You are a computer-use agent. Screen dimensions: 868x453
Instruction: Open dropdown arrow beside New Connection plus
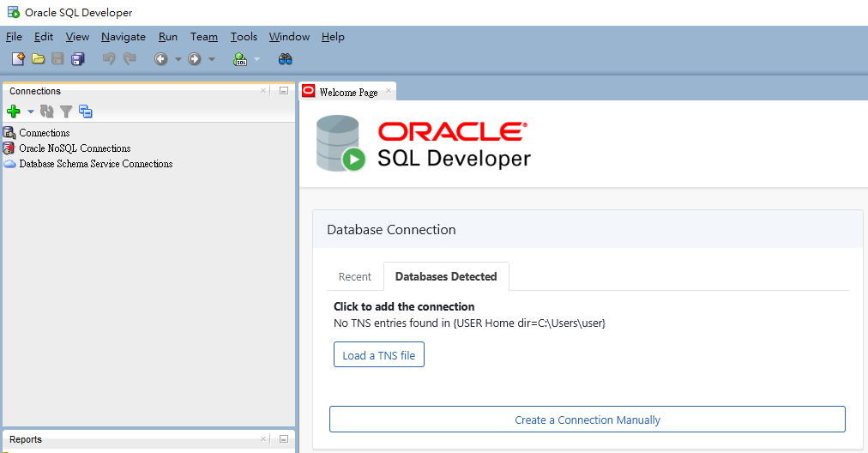point(31,112)
